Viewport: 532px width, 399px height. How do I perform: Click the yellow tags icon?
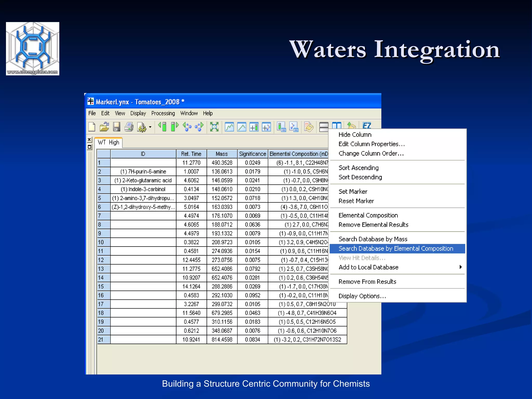(x=309, y=127)
